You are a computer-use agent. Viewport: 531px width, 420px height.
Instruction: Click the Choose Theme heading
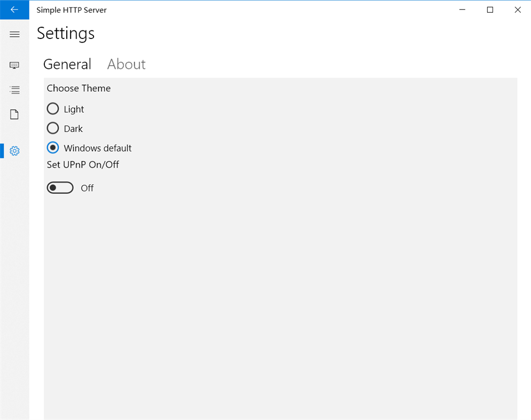79,88
